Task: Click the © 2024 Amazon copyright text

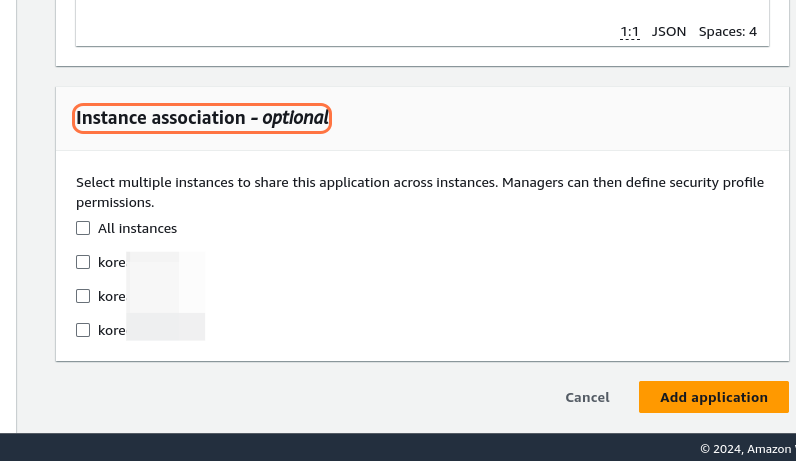Action: click(x=747, y=449)
